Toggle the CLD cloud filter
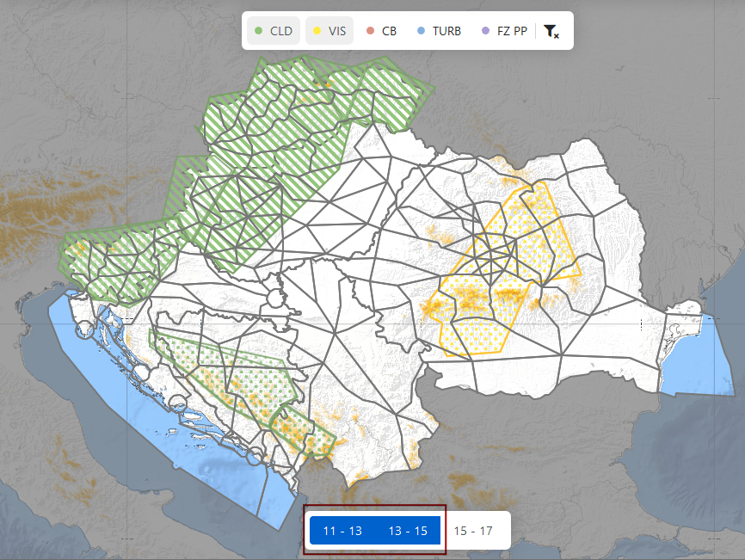 274,31
